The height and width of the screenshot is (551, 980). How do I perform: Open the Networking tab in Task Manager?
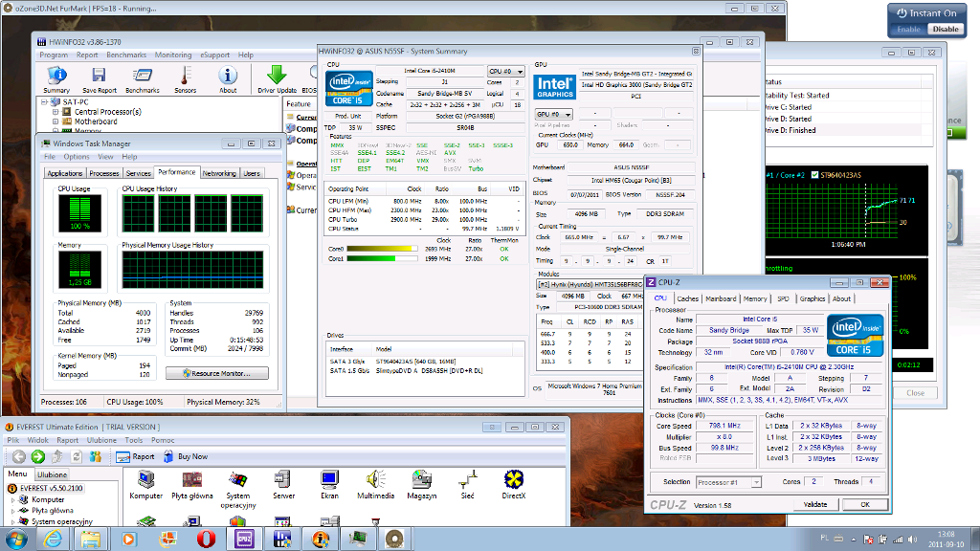click(219, 174)
